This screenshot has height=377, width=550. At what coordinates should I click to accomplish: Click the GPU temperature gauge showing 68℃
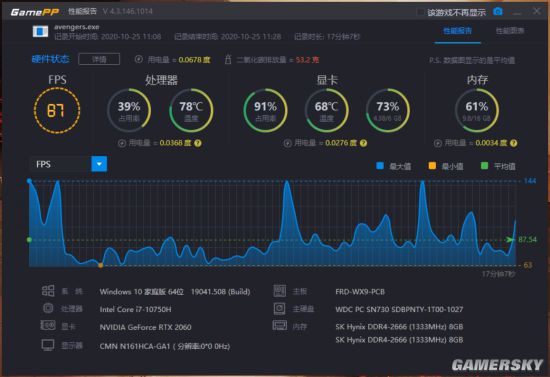327,110
